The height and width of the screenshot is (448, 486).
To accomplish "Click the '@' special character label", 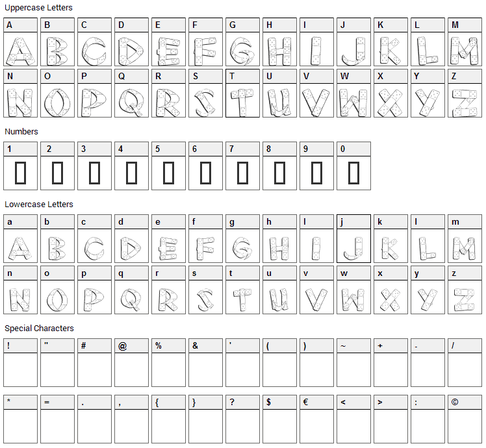I will point(131,345).
